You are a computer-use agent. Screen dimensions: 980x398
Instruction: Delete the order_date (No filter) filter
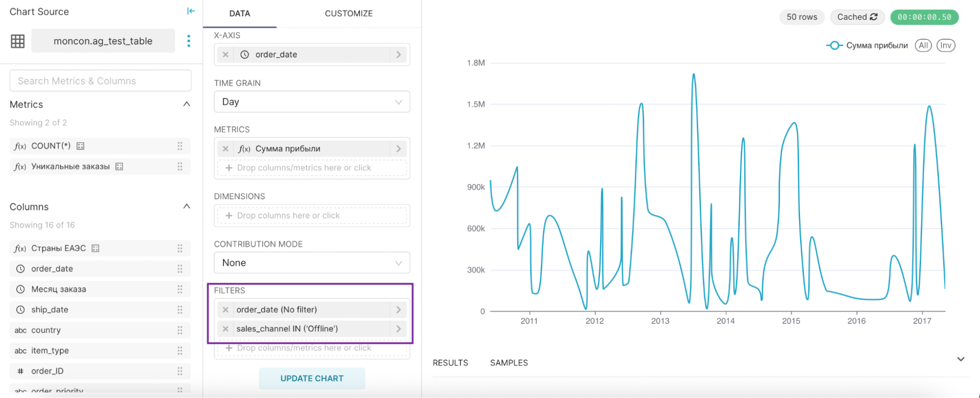[x=226, y=310]
